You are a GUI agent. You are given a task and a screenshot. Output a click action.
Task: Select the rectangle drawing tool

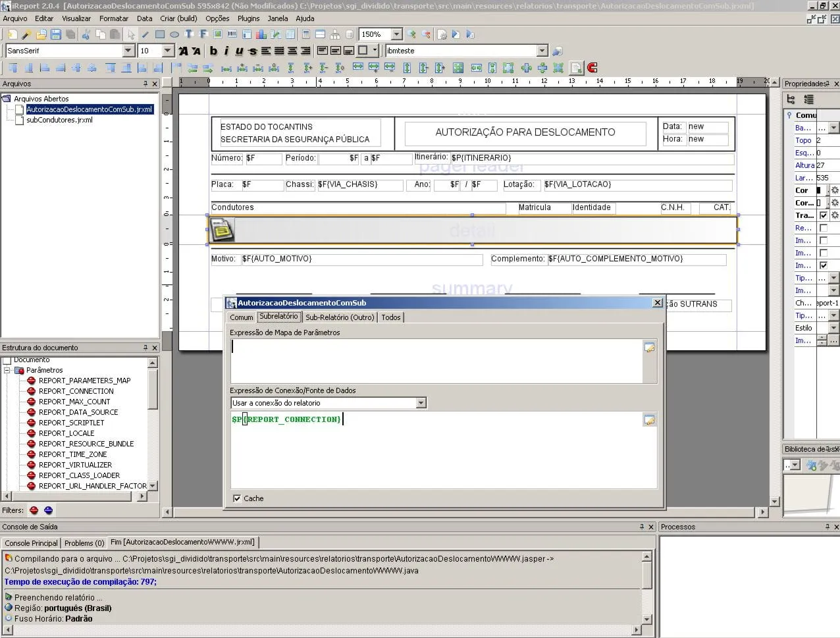pyautogui.click(x=160, y=34)
